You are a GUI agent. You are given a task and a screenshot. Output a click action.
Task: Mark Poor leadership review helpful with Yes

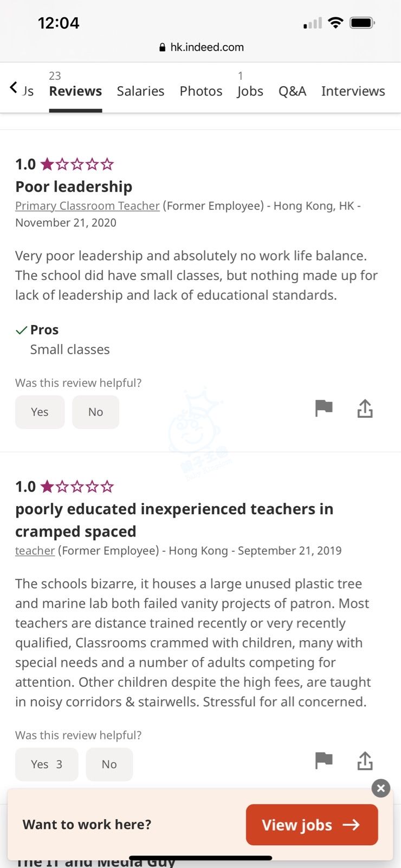click(40, 412)
